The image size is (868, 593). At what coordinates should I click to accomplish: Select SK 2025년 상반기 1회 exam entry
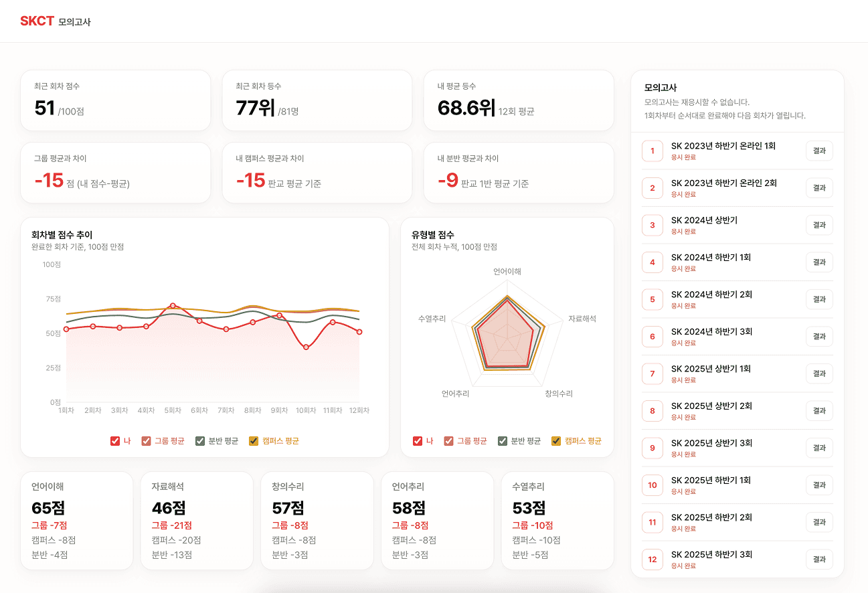[737, 373]
